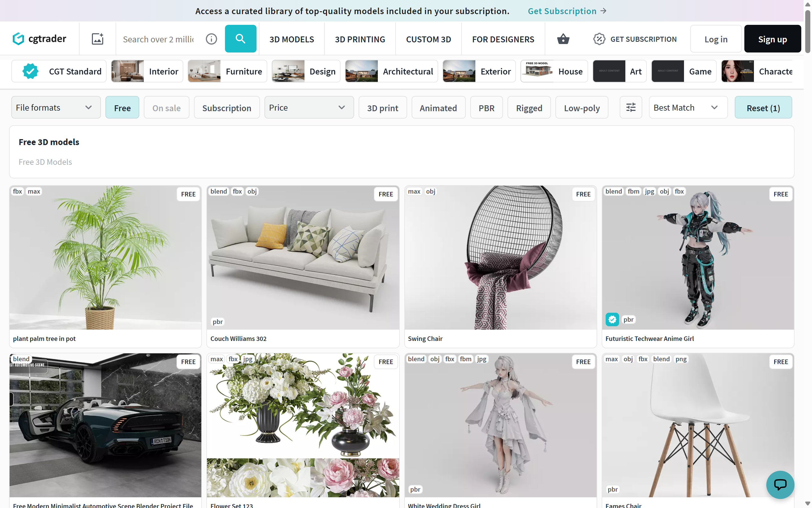Select the Art category tab
Image resolution: width=812 pixels, height=508 pixels.
click(x=619, y=71)
